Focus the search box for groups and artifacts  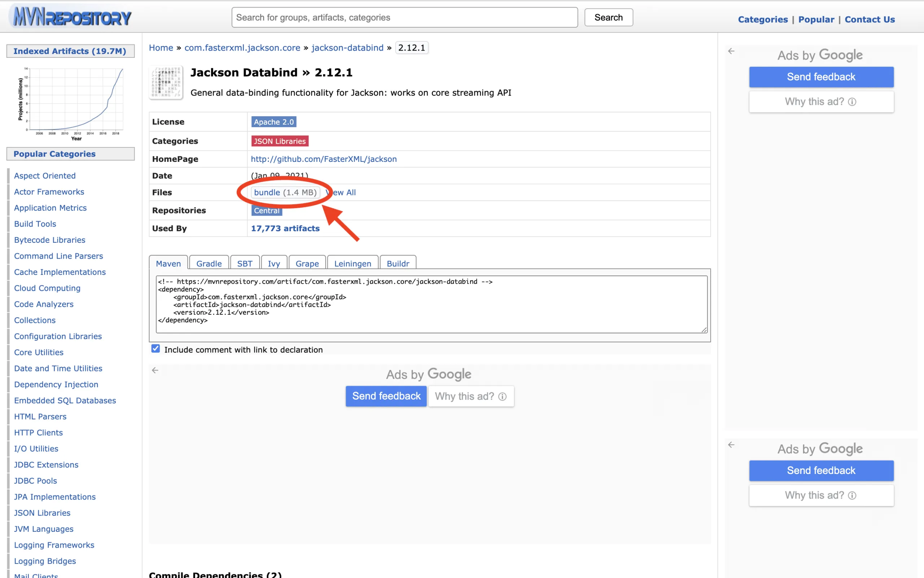tap(404, 18)
